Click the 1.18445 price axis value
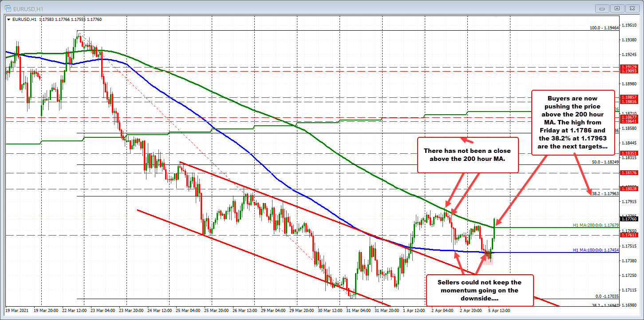The width and height of the screenshot is (644, 320). coord(629,143)
